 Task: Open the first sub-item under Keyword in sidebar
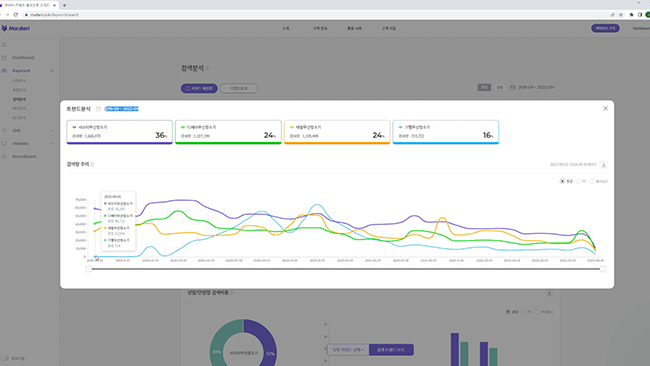(x=19, y=81)
